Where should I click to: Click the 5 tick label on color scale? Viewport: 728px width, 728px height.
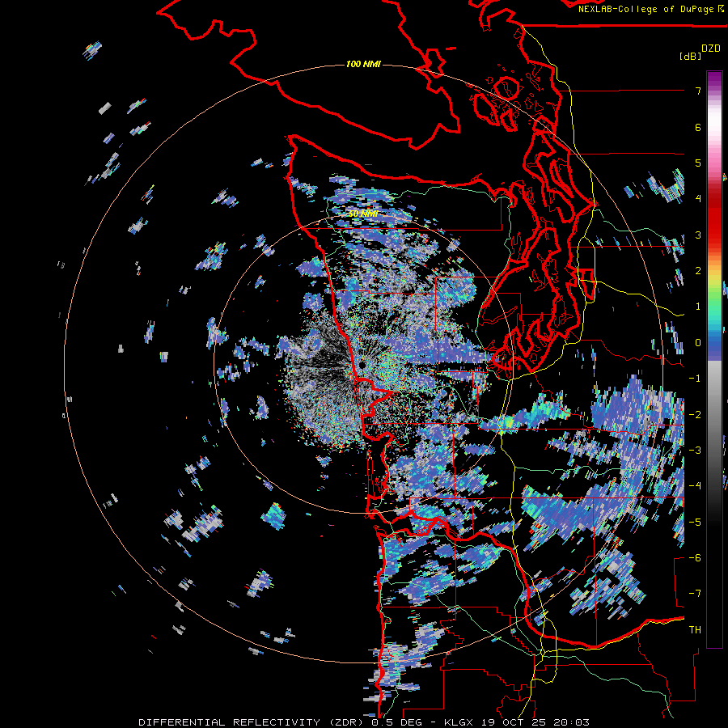698,163
